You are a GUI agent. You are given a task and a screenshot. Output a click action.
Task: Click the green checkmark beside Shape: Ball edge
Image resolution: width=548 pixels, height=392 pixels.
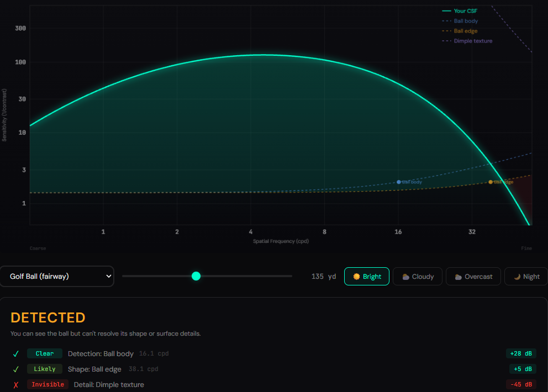coord(15,369)
